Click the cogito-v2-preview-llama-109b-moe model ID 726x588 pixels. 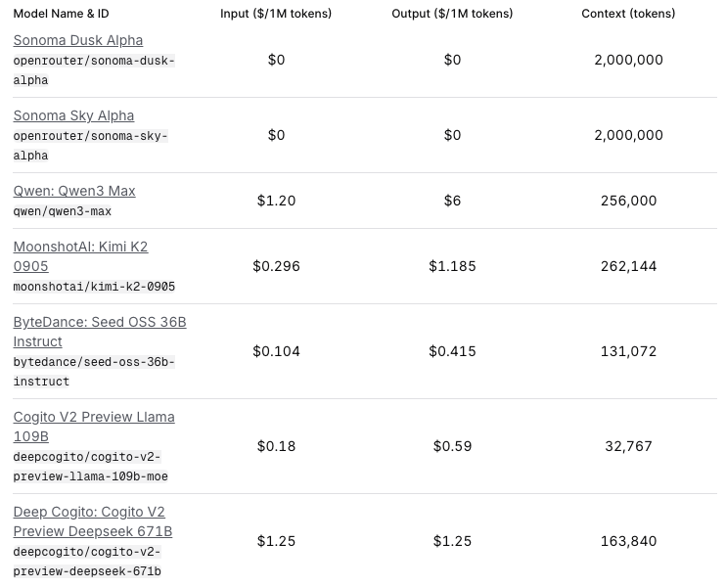90,467
